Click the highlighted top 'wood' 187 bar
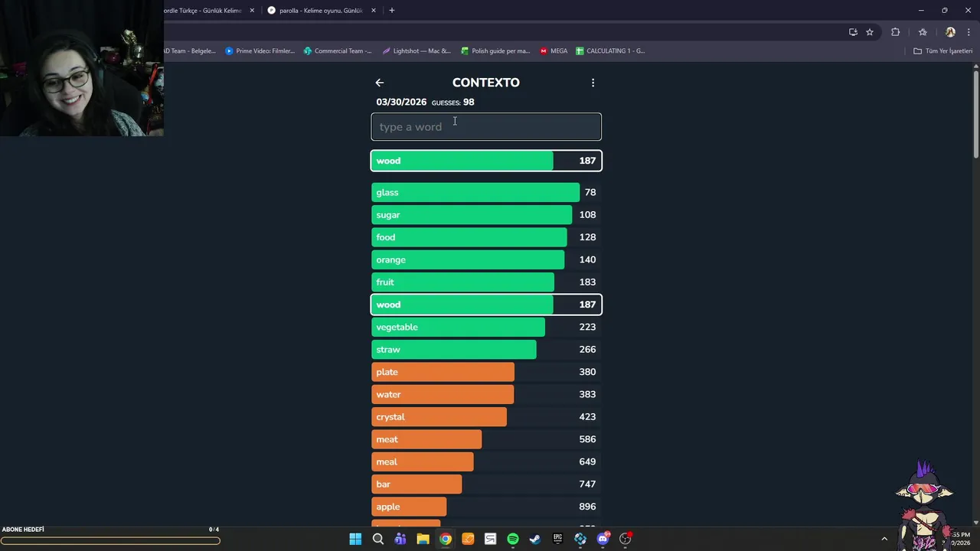 (486, 161)
